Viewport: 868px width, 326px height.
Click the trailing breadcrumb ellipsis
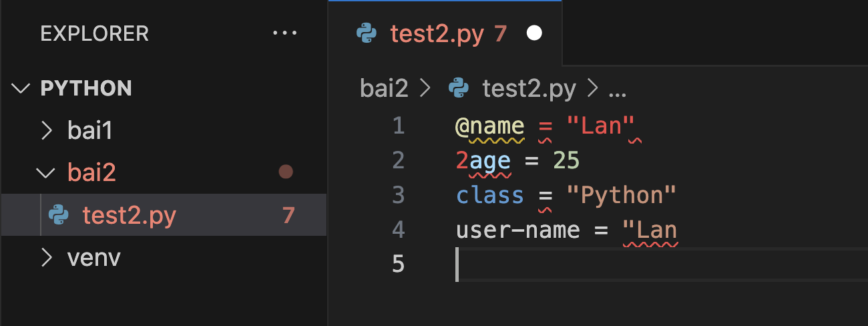[x=615, y=89]
